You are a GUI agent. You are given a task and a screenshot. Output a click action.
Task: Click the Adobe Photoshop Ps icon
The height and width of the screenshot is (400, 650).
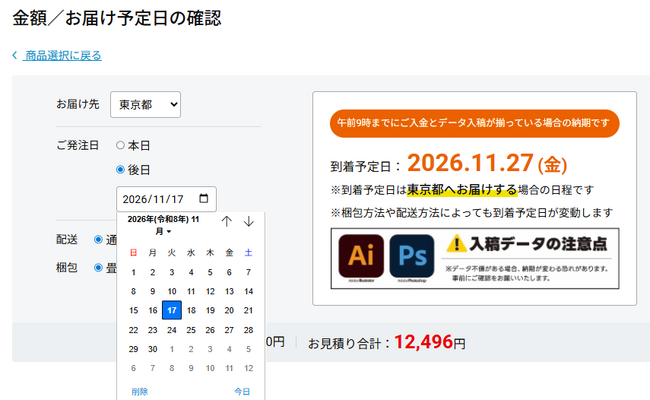pyautogui.click(x=412, y=256)
